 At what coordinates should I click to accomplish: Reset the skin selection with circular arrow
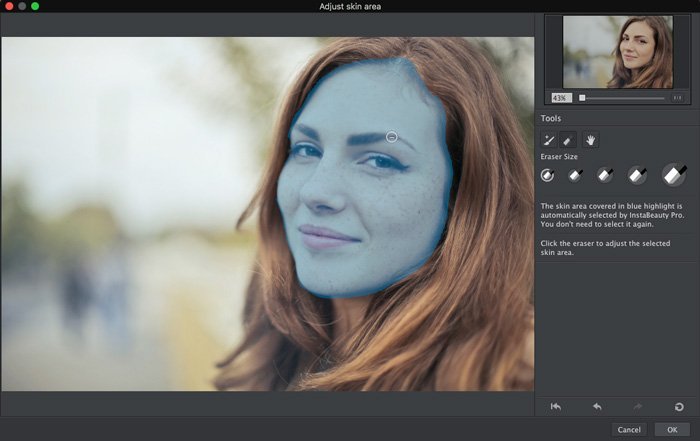pos(679,406)
